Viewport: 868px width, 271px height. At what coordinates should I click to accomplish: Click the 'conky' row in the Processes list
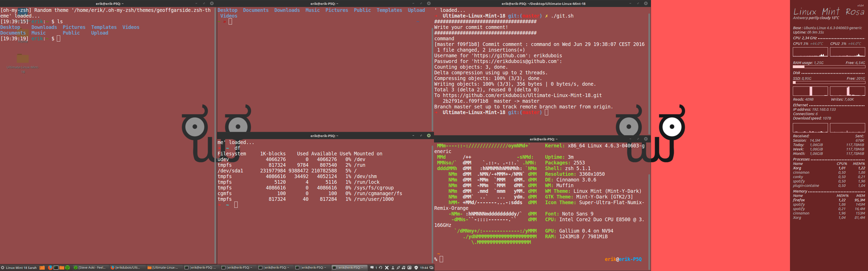coord(828,177)
